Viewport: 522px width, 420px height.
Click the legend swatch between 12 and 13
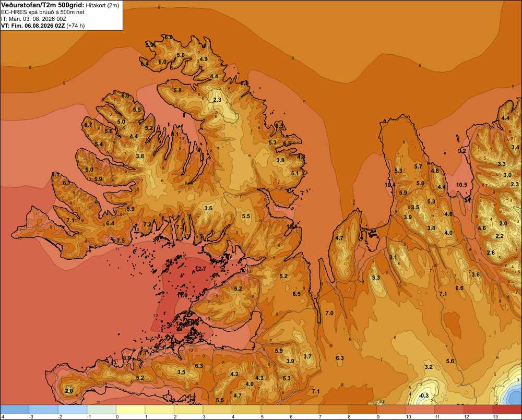(x=478, y=410)
